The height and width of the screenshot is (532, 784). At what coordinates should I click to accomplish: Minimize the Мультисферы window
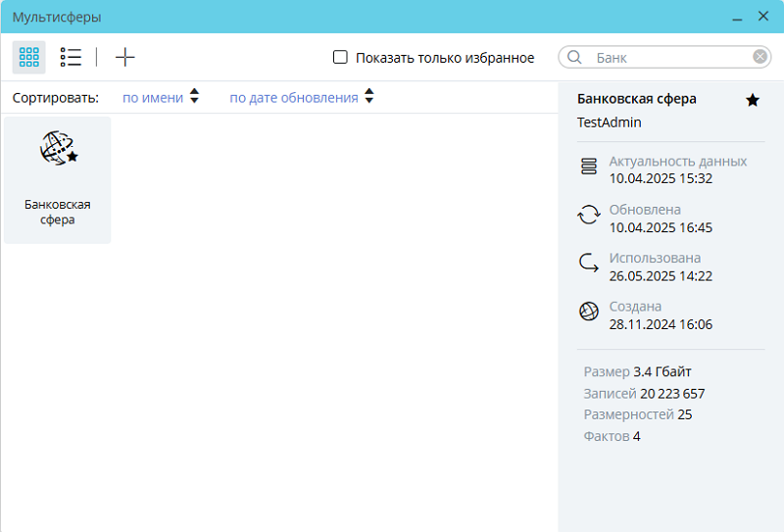tap(737, 18)
